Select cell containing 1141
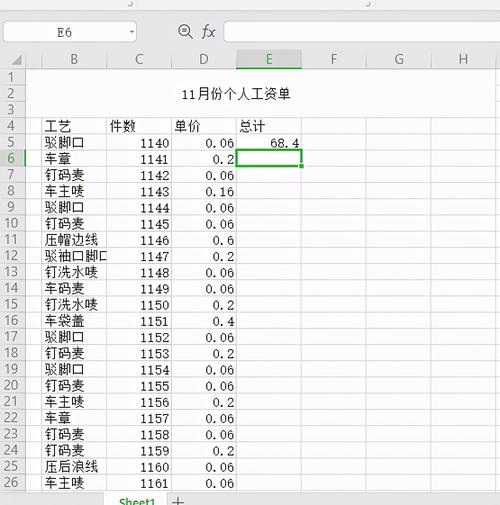 coord(139,159)
